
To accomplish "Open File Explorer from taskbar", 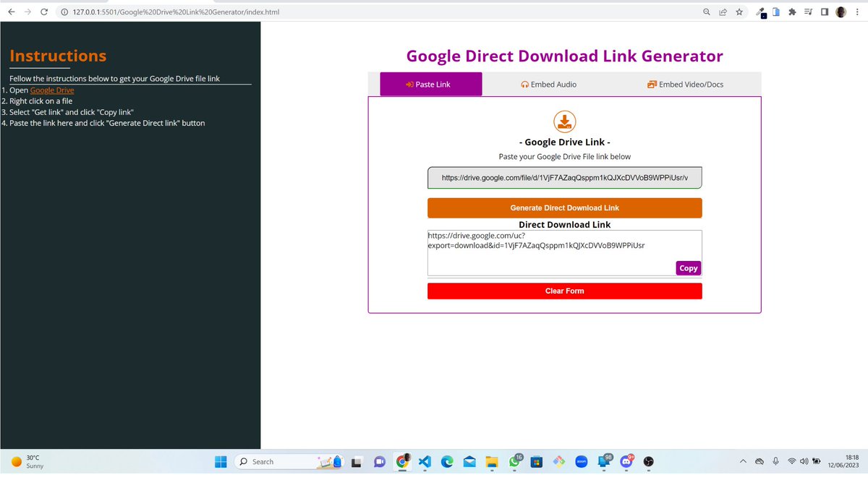I will pos(492,462).
